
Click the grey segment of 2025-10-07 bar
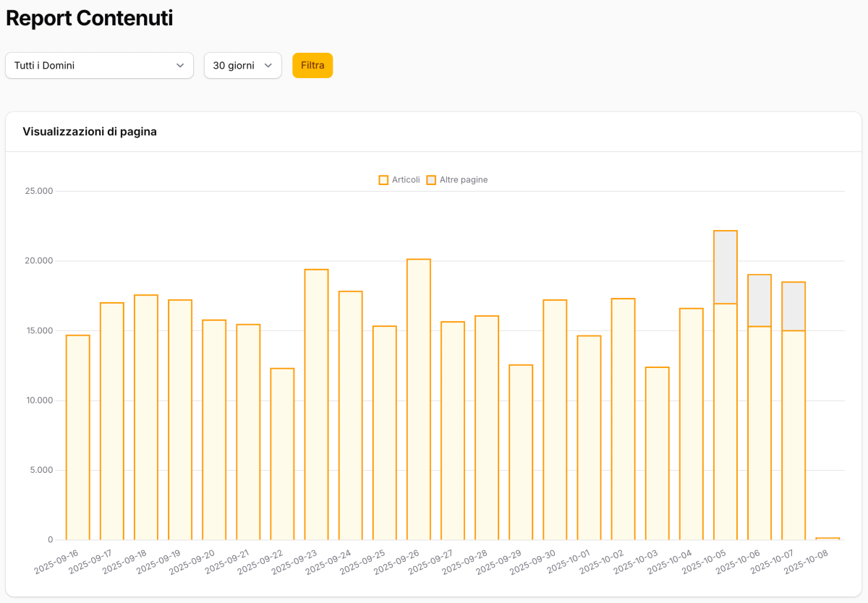793,306
